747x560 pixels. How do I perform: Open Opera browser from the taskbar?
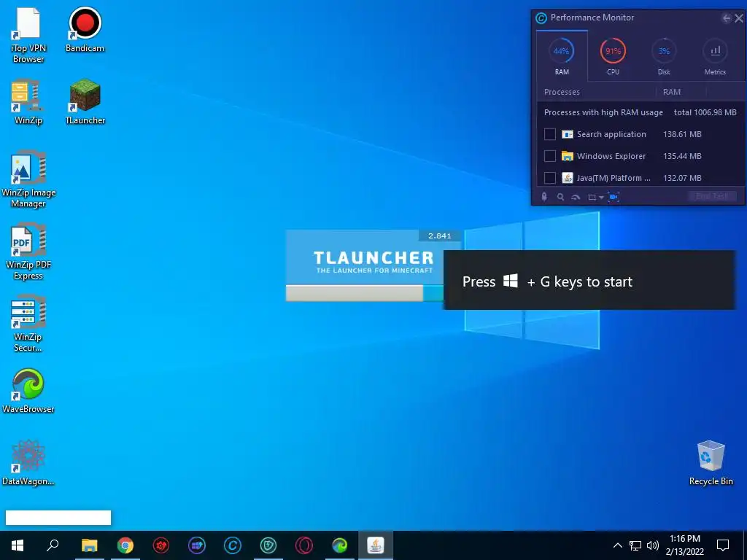pos(304,545)
